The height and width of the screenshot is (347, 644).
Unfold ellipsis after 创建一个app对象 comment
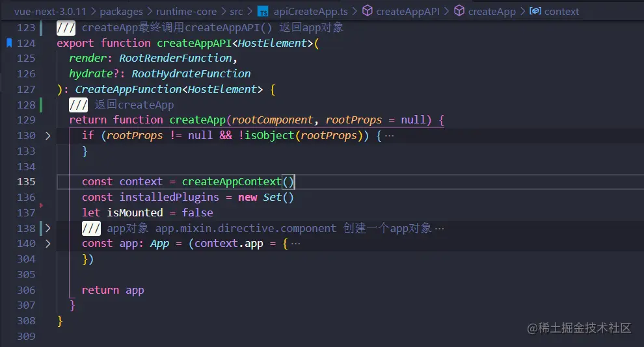coord(440,229)
